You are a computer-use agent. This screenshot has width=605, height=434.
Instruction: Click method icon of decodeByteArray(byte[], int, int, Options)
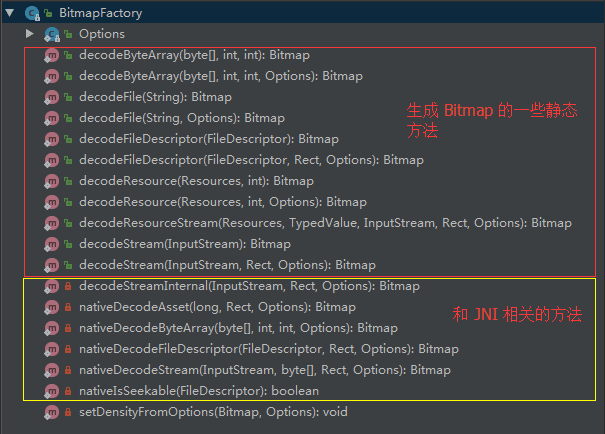(51, 76)
